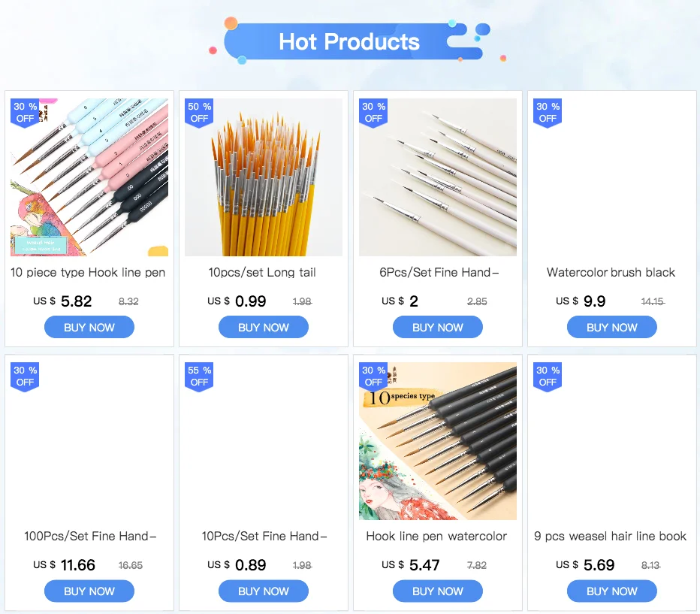The image size is (700, 614).
Task: Click BUY NOW under the 0.99 price
Action: (x=264, y=328)
